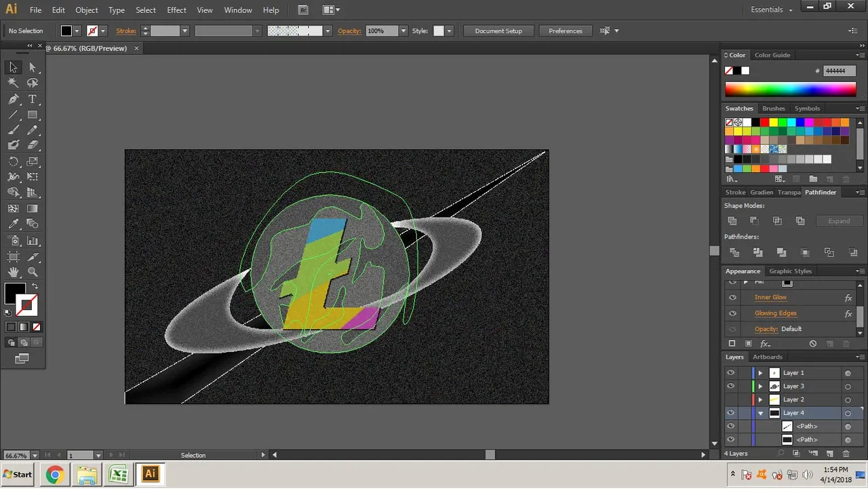Select the Shape Builder tool
Viewport: 868px width, 495px height.
pyautogui.click(x=13, y=193)
